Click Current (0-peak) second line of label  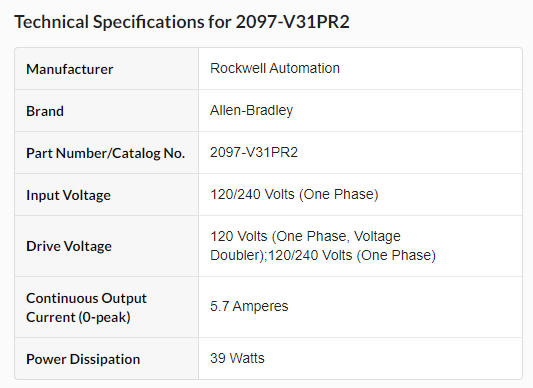[79, 318]
